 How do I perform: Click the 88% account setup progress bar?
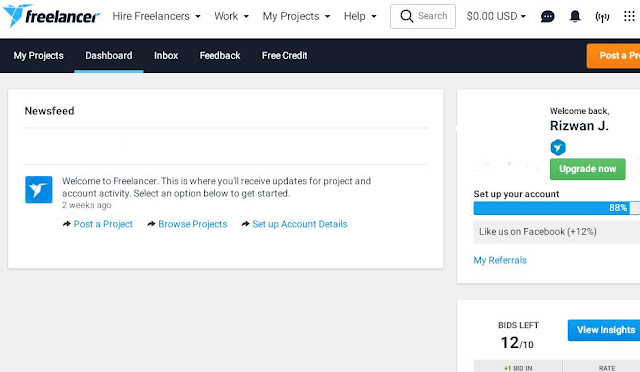click(x=557, y=208)
